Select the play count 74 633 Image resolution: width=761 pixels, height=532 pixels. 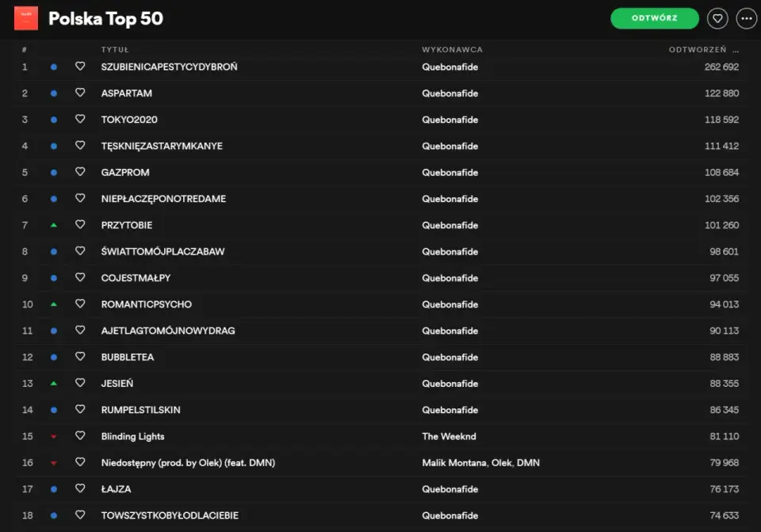[724, 515]
